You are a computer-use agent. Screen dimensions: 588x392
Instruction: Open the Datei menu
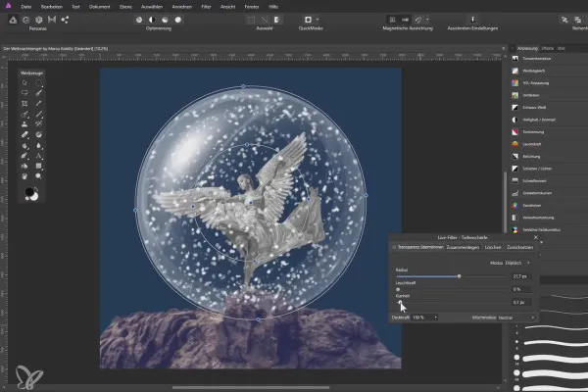[x=26, y=7]
